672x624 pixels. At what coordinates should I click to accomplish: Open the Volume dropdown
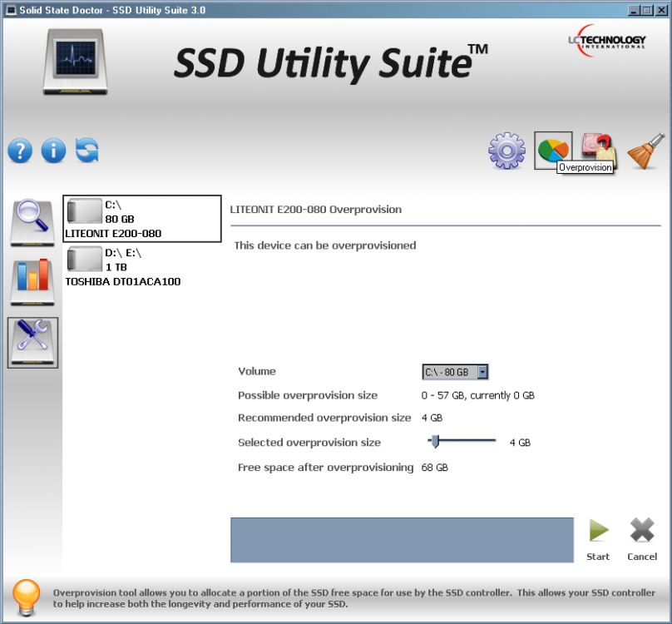483,372
